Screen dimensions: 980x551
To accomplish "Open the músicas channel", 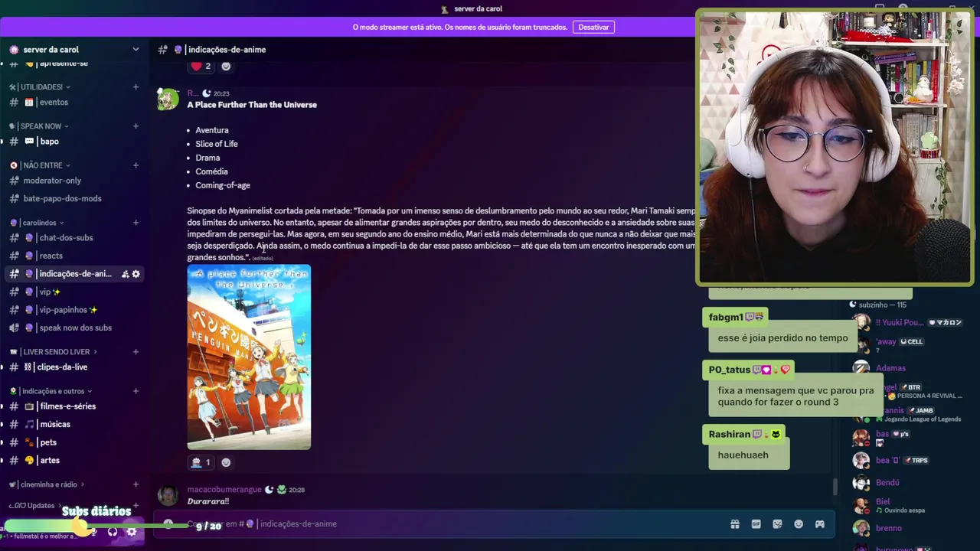I will click(73, 425).
